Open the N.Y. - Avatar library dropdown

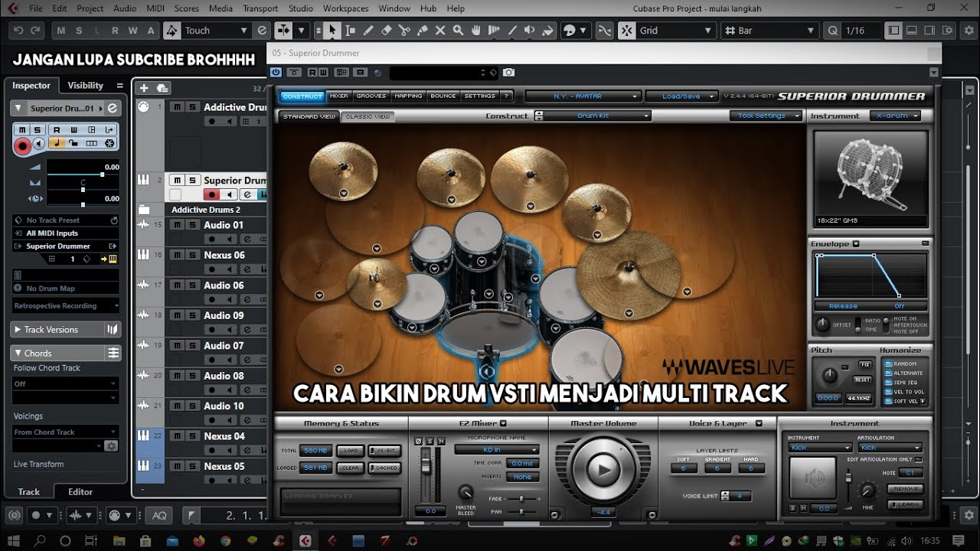pyautogui.click(x=583, y=96)
